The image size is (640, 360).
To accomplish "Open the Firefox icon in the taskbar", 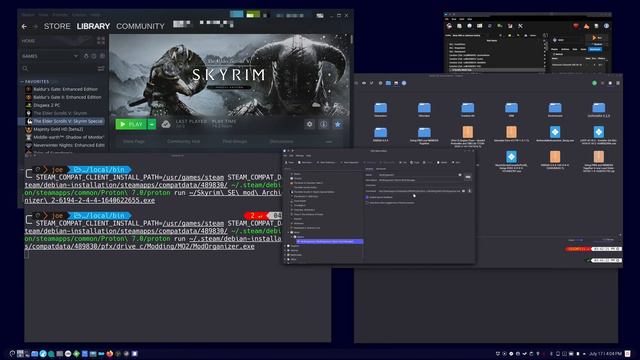I will click(x=109, y=353).
